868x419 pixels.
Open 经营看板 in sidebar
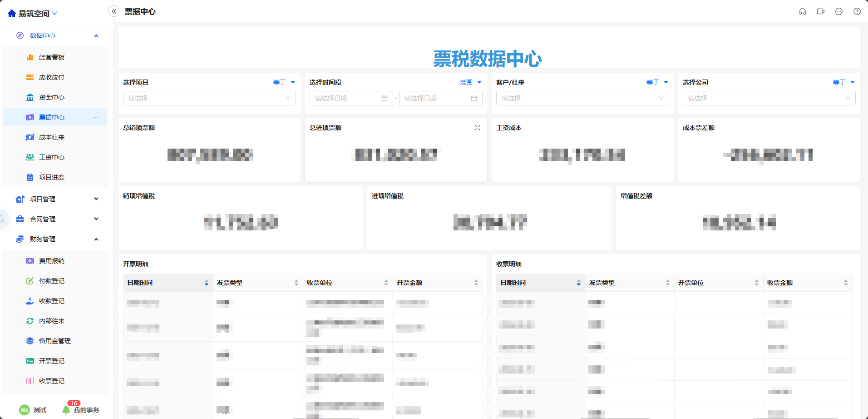(x=52, y=57)
